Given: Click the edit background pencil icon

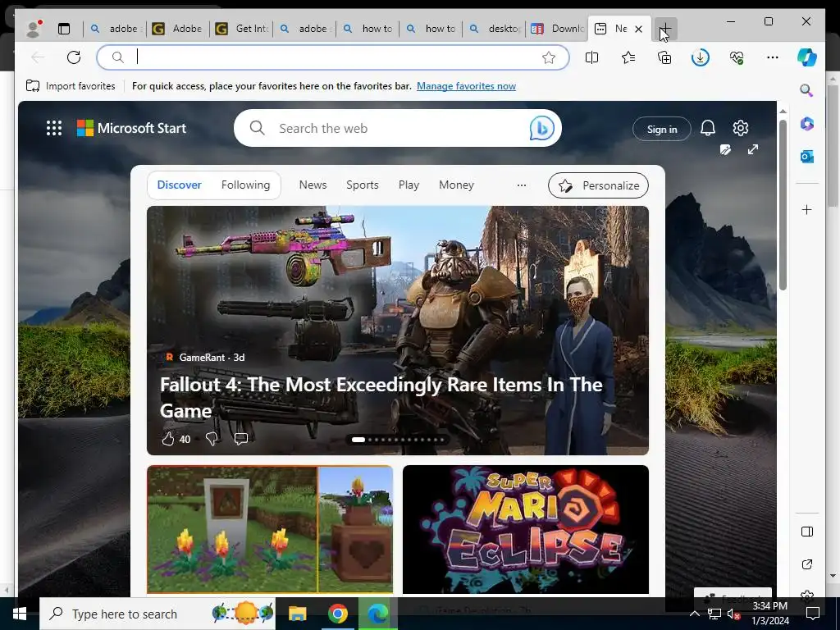Looking at the screenshot, I should (x=725, y=149).
